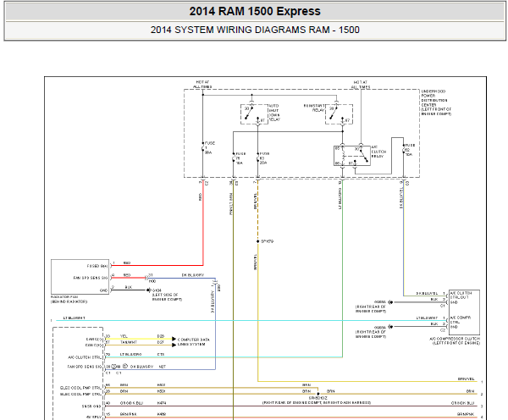Click "(LEFT SIDE OF ENGINE COMPT)" ground location
508x420 pixels.
coord(167,297)
